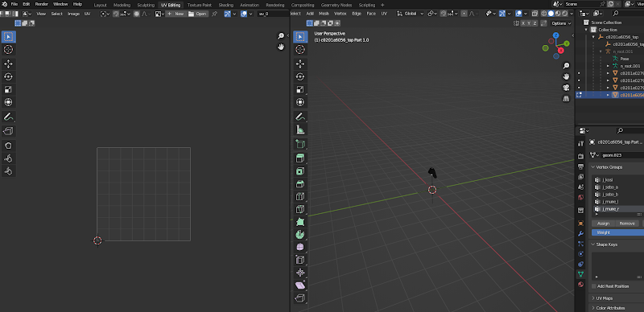644x312 pixels.
Task: Open the Options dropdown in 3D viewport
Action: 561,23
